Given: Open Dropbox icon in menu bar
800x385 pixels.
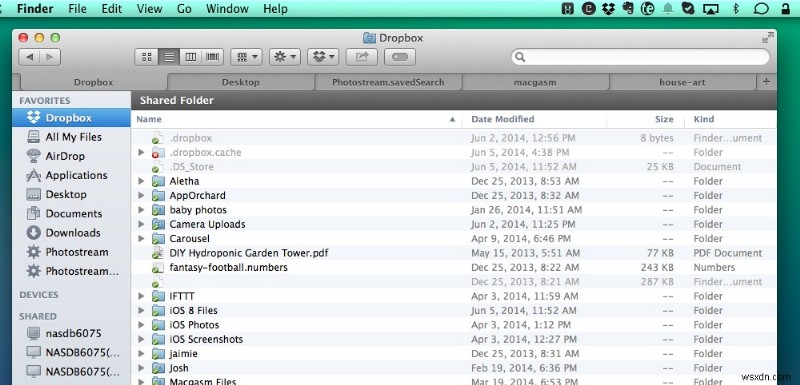Looking at the screenshot, I should [x=609, y=9].
